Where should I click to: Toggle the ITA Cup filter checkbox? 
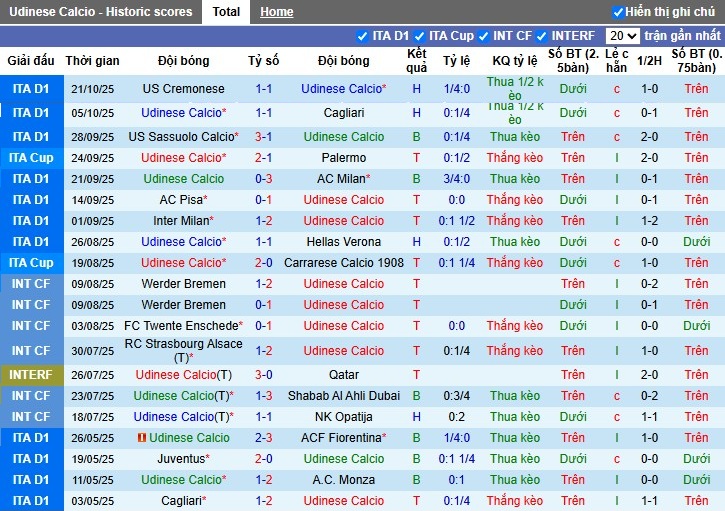coord(419,36)
